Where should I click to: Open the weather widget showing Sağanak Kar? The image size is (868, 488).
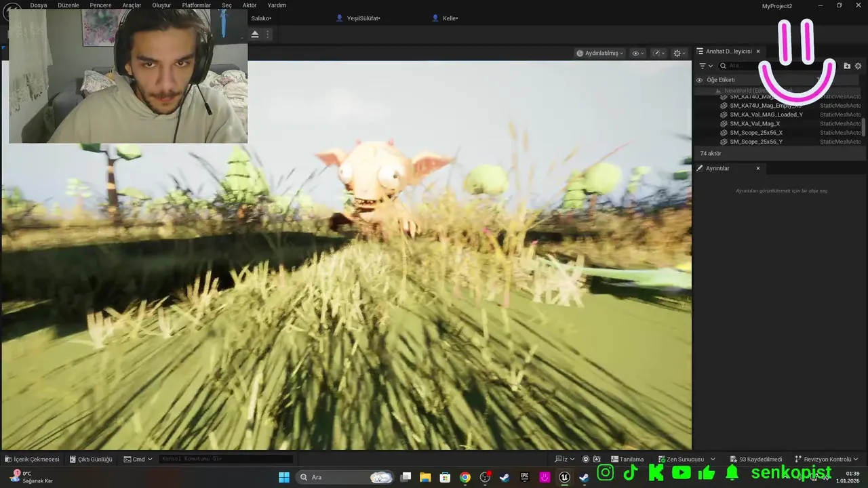coord(31,477)
